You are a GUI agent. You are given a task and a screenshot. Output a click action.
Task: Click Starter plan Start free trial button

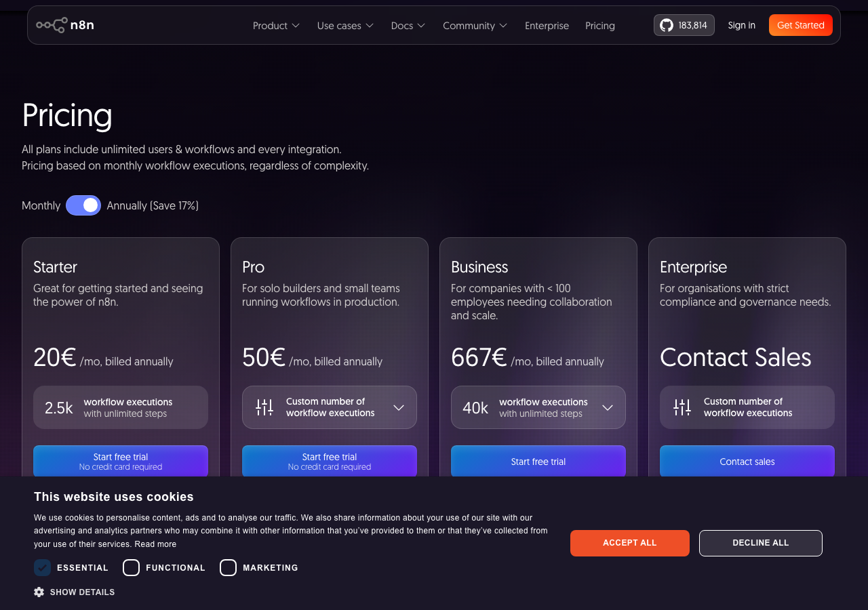121,462
